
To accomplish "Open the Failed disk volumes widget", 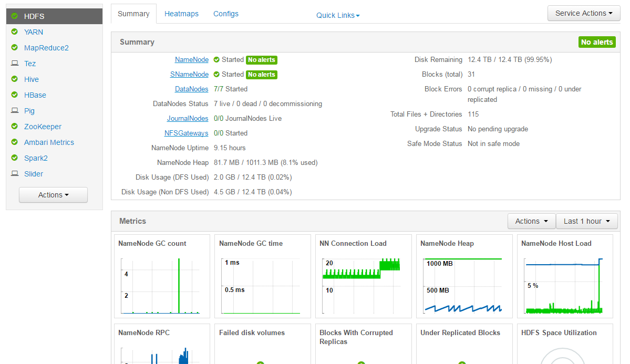I will (x=263, y=345).
